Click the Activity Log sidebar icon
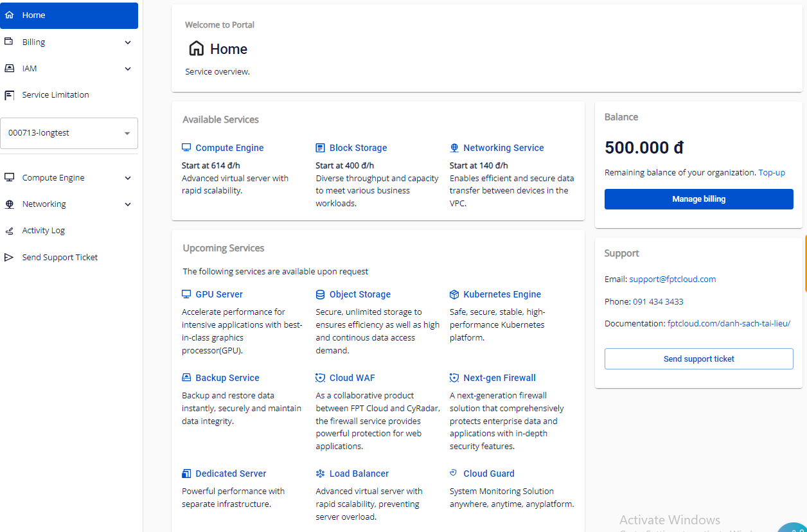The image size is (807, 532). tap(10, 231)
